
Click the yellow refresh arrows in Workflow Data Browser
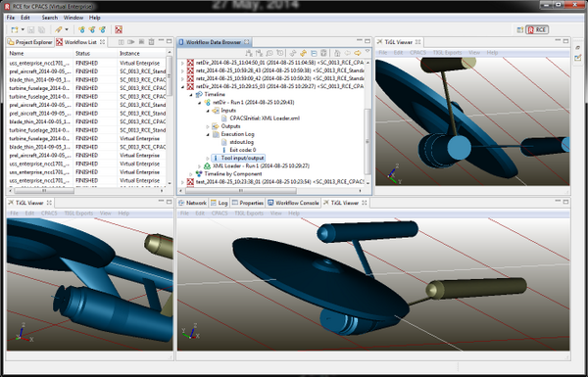pyautogui.click(x=303, y=53)
